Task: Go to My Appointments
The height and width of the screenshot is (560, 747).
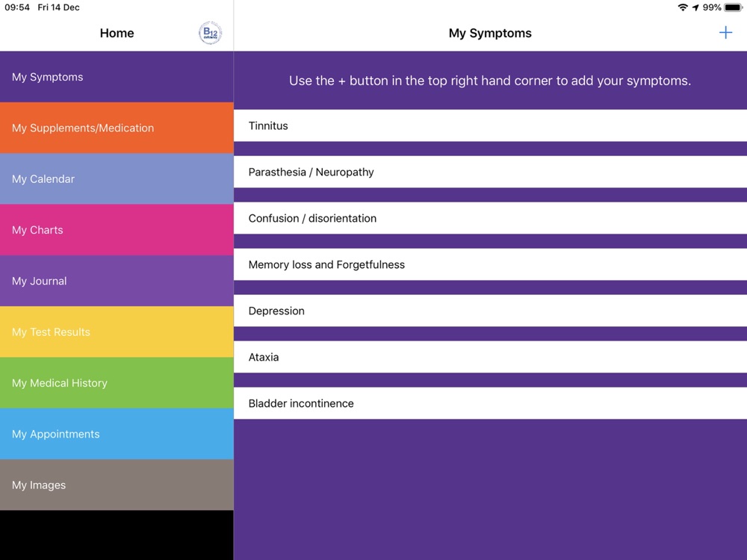Action: tap(117, 433)
